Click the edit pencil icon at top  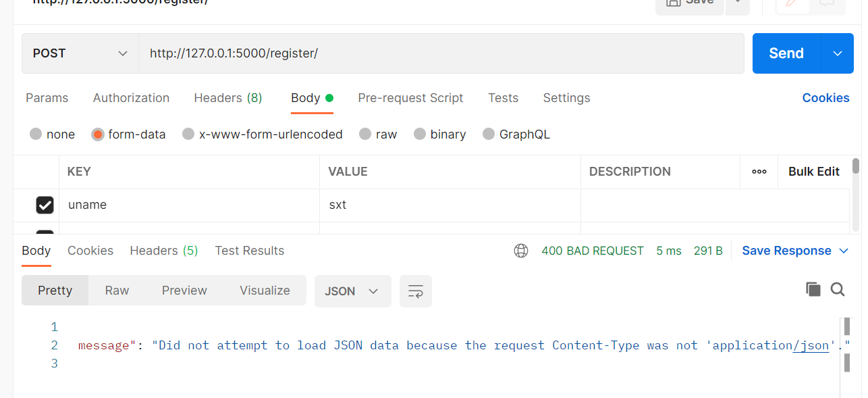792,3
